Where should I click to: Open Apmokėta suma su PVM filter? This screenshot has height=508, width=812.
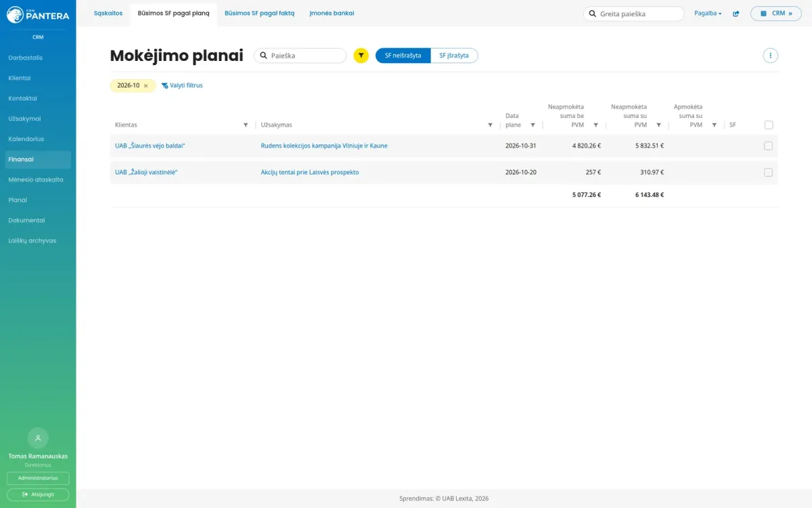714,125
